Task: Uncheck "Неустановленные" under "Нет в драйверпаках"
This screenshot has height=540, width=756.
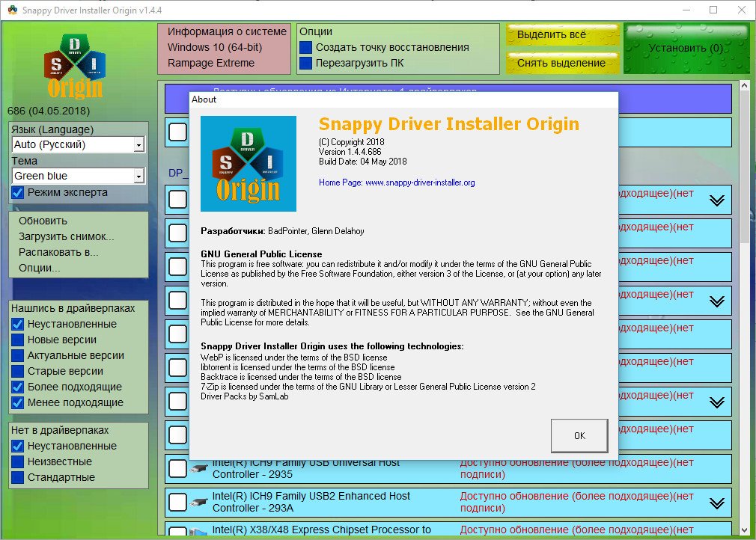Action: click(18, 446)
